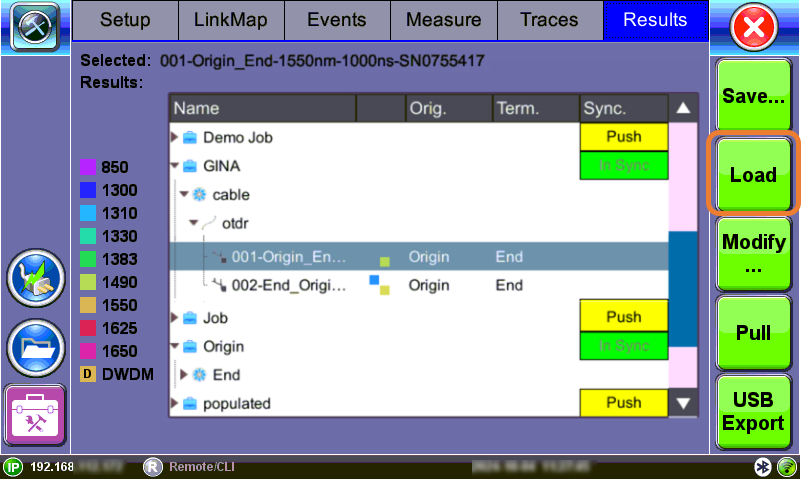The width and height of the screenshot is (801, 479).
Task: Expand the Demo Job folder
Action: 175,137
